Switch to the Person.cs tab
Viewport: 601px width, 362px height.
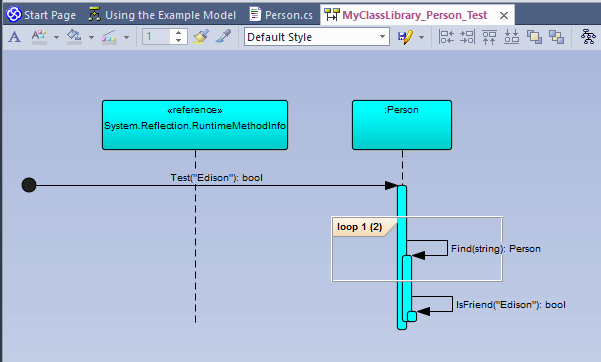(x=281, y=15)
